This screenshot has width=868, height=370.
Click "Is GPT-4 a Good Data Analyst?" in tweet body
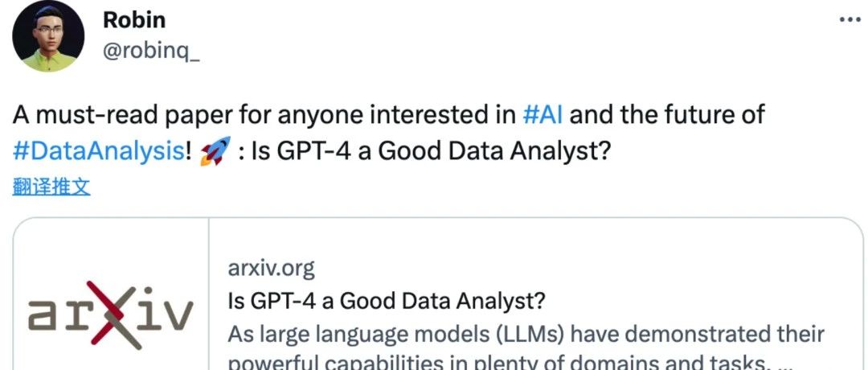pyautogui.click(x=426, y=151)
